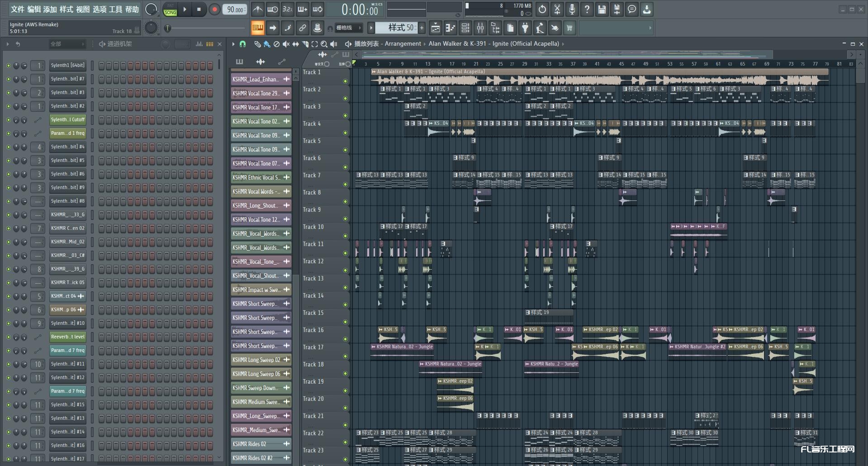This screenshot has width=868, height=466.
Task: Select playlist Mute tool
Action: 286,44
